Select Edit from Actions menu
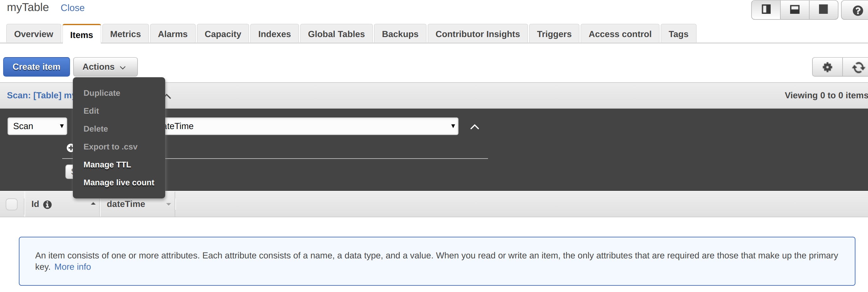This screenshot has width=868, height=292. (x=91, y=111)
